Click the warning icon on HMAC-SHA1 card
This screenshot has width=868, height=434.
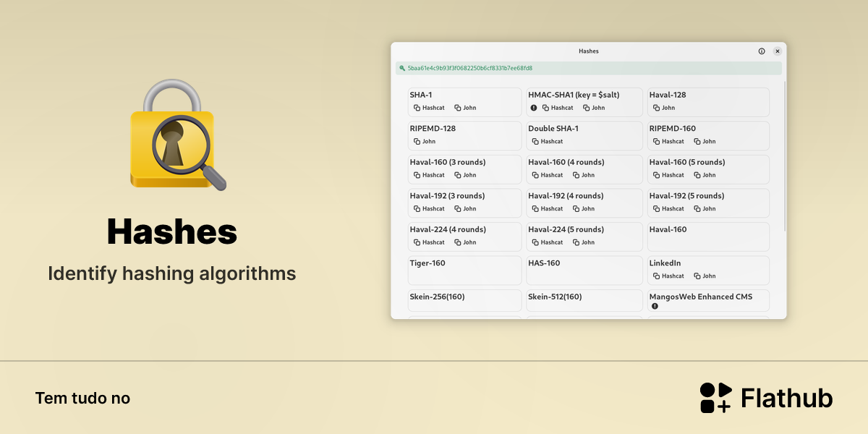coord(534,108)
